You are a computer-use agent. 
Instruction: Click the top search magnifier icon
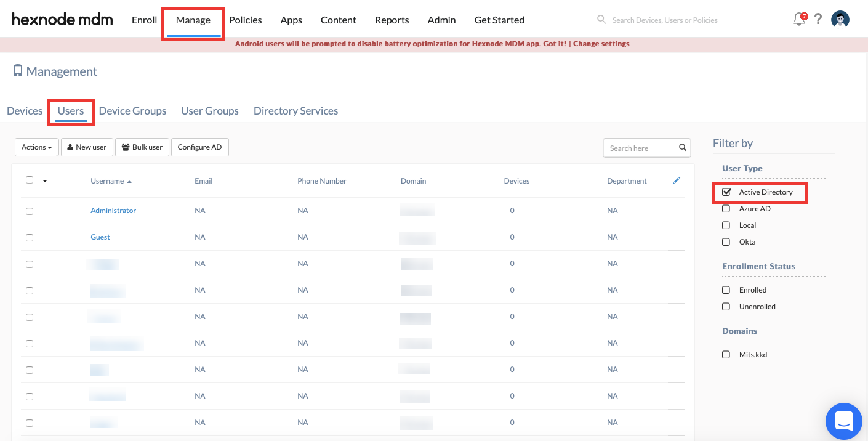[x=601, y=20]
